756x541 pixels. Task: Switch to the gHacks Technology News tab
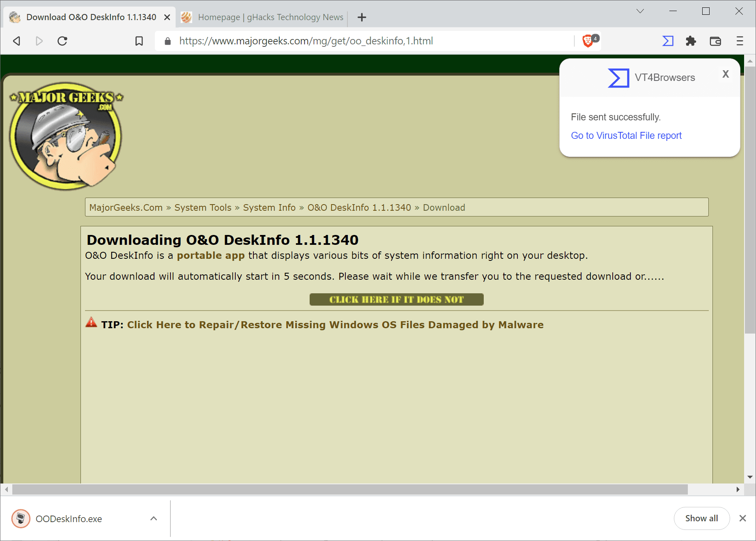(x=263, y=17)
